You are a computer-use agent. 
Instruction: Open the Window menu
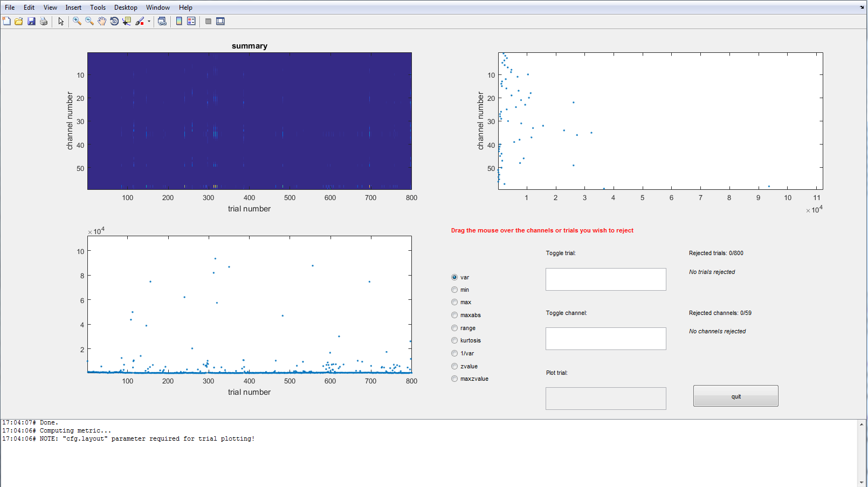coord(158,8)
